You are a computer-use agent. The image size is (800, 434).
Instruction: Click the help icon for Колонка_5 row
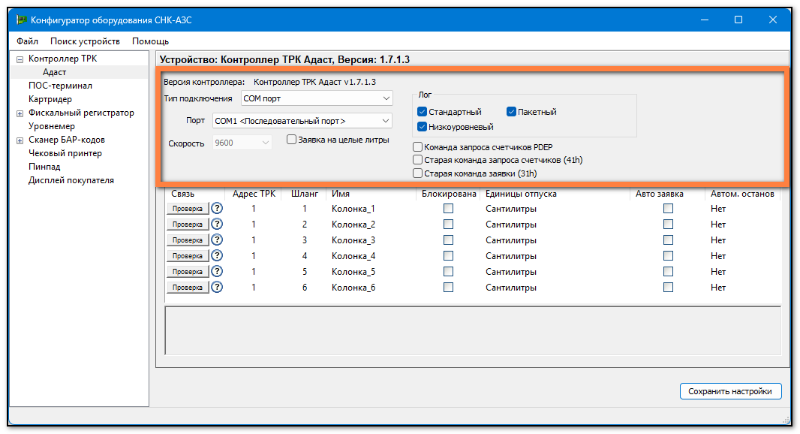tap(216, 272)
